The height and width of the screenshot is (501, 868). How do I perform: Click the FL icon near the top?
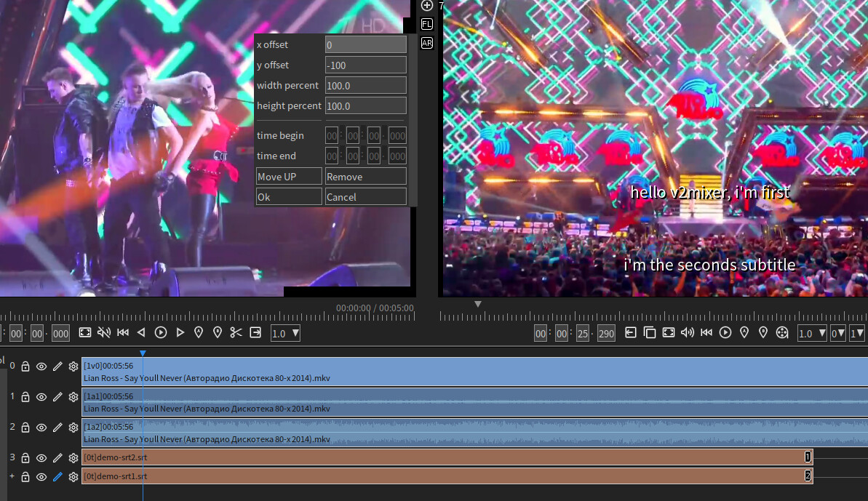(x=427, y=23)
